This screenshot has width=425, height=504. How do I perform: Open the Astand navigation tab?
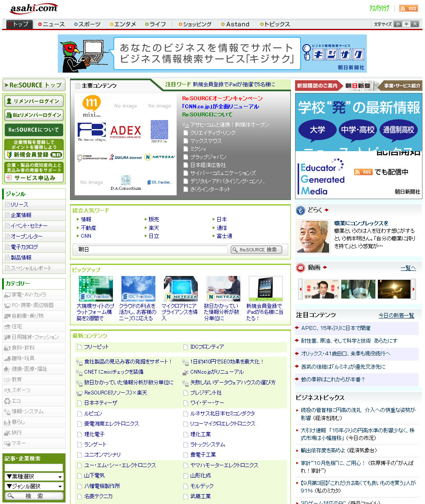pyautogui.click(x=235, y=24)
